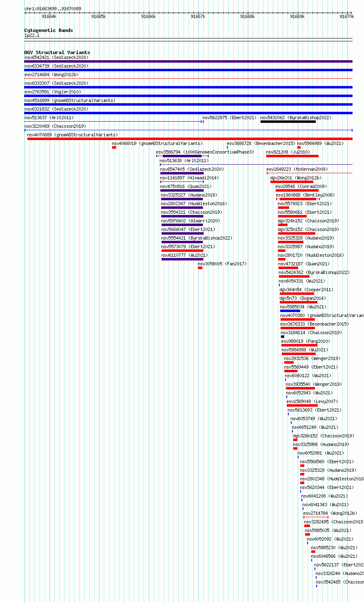Screen dimensions: 364x602
Task: Open nsv513637 (Arlt2011) variant
Action: pos(49,118)
